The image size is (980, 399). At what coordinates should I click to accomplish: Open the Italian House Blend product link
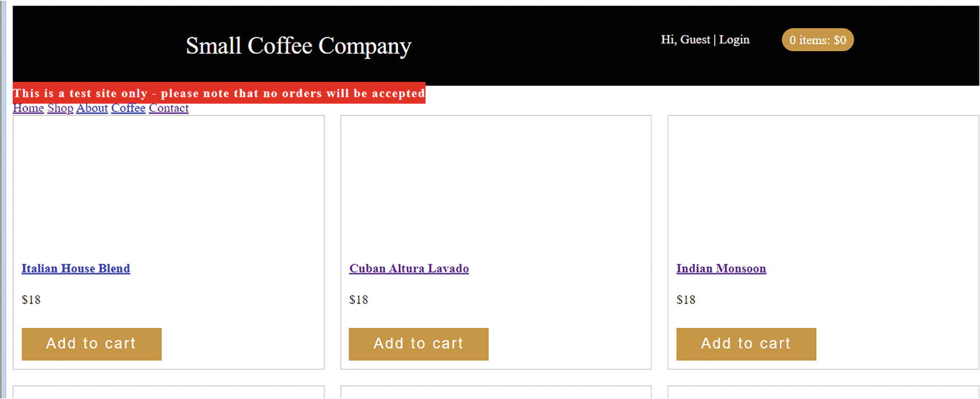click(76, 268)
